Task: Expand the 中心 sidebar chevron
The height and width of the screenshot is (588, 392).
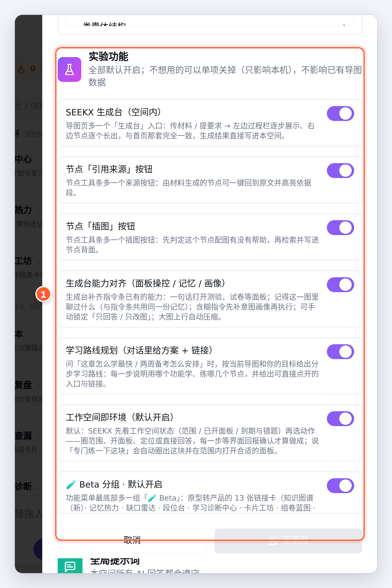Action: 38,160
